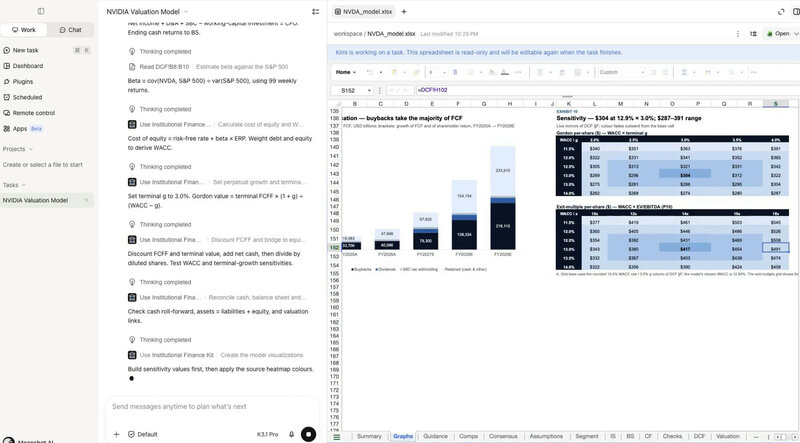Click the formula bar showing =DCF!H102

click(607, 90)
